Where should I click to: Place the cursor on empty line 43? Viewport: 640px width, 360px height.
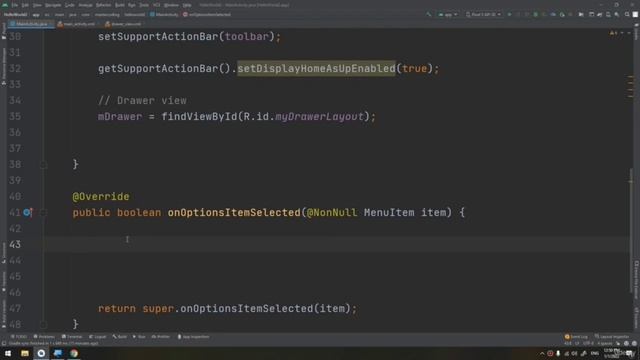tap(337, 244)
